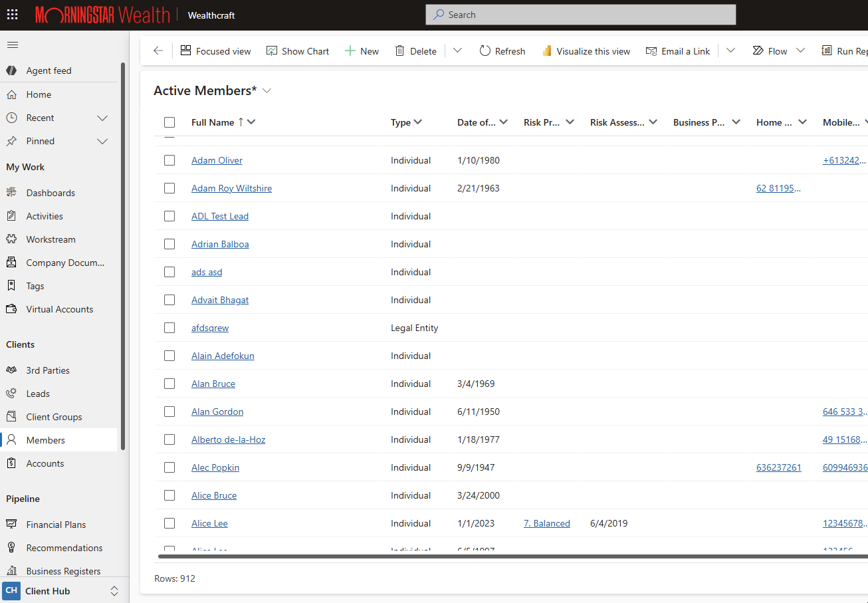Click the Accounts icon in sidebar
868x603 pixels.
point(11,463)
